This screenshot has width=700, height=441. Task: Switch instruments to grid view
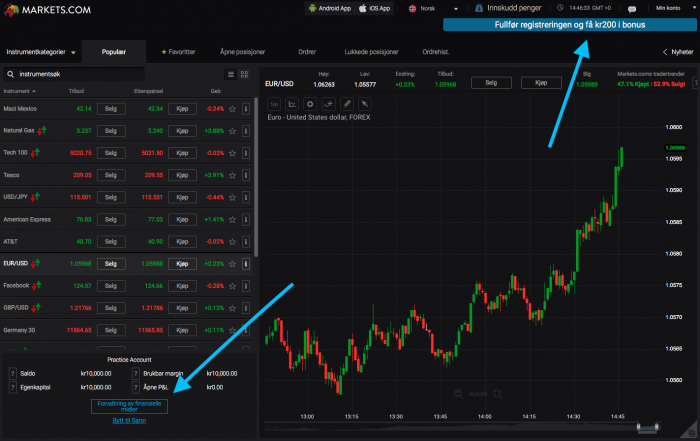pos(244,75)
